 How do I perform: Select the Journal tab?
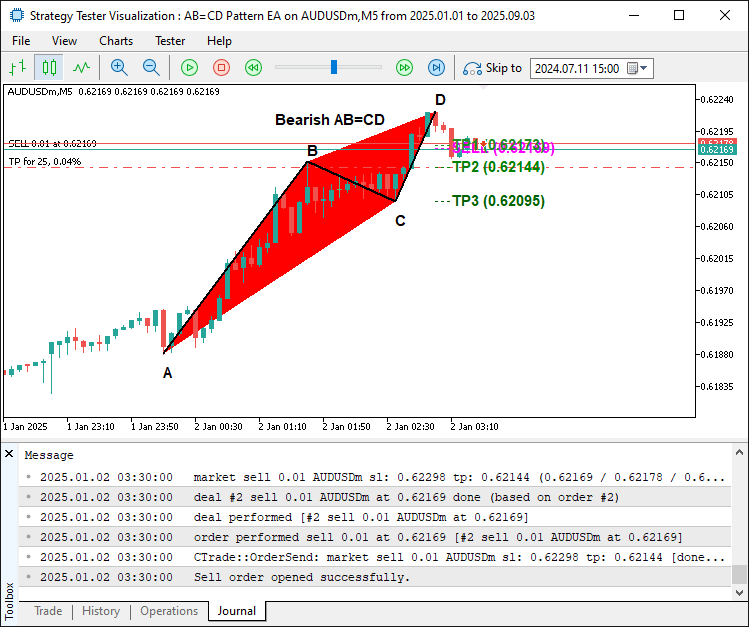coord(237,611)
